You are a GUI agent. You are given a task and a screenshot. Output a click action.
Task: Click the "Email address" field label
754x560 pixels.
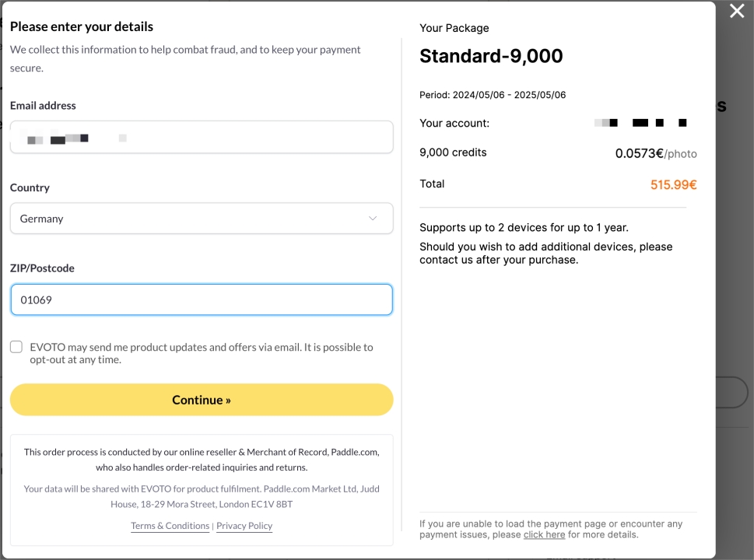click(x=43, y=106)
